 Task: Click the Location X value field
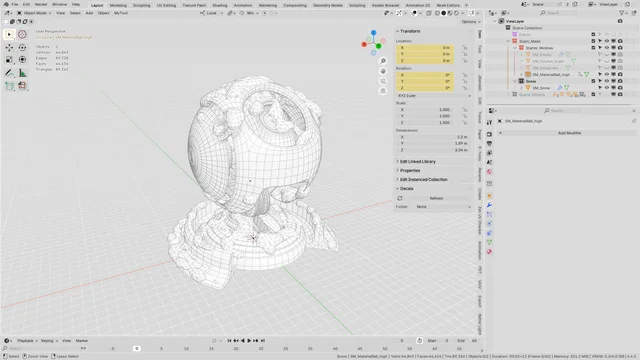pyautogui.click(x=424, y=48)
